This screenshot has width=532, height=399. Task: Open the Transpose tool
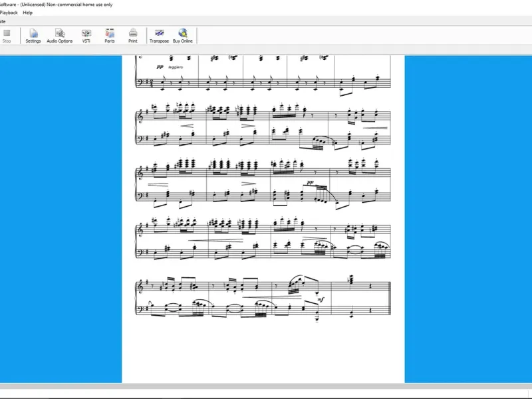[x=159, y=36]
